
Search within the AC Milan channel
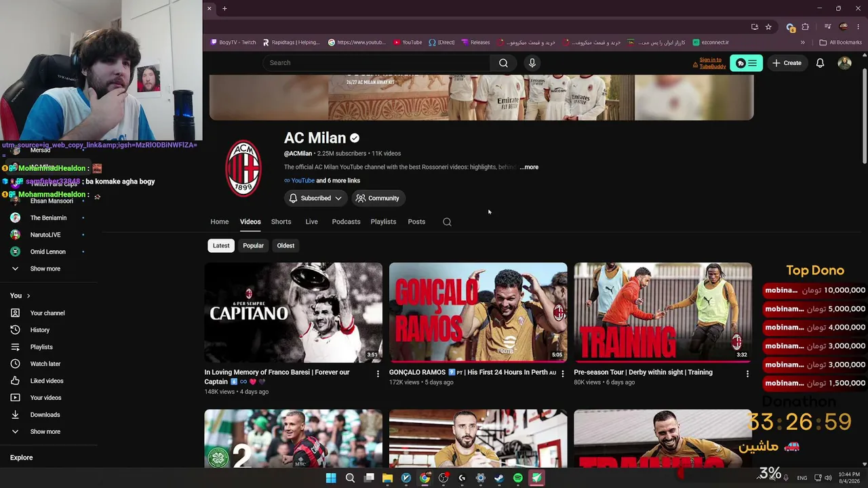point(447,222)
